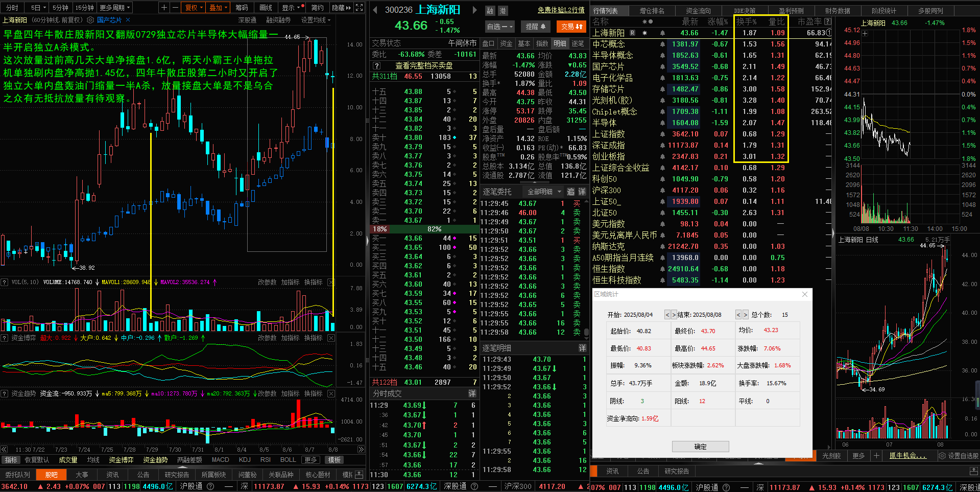The height and width of the screenshot is (492, 980).
Task: Click the help icon beside 查看完整档买卖盘
Action: pos(377,65)
